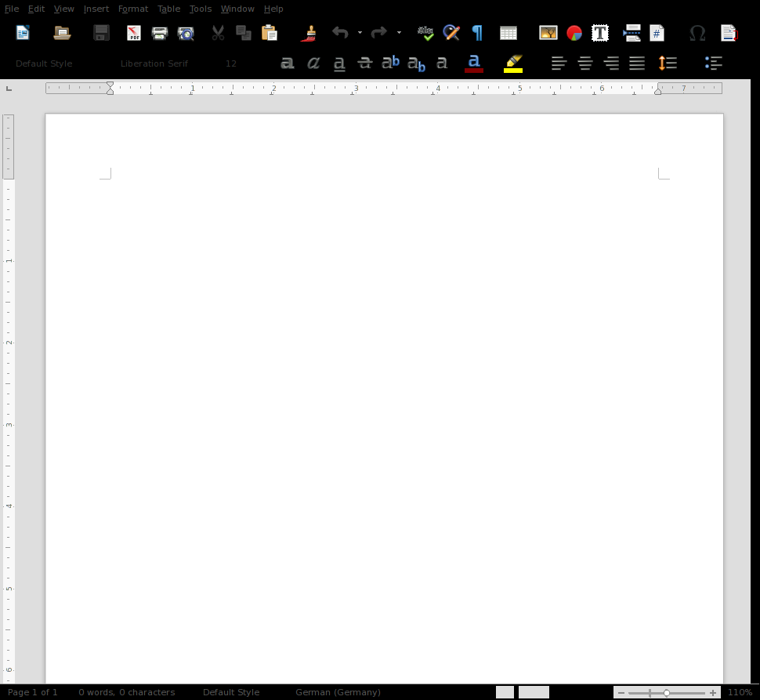The image size is (760, 700).
Task: Open the Tools menu
Action: point(201,9)
